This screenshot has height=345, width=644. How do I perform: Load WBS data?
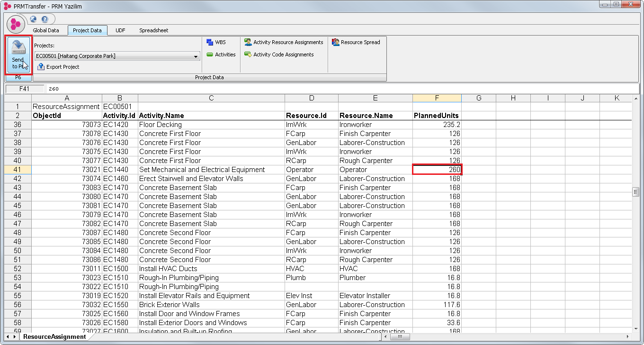216,42
